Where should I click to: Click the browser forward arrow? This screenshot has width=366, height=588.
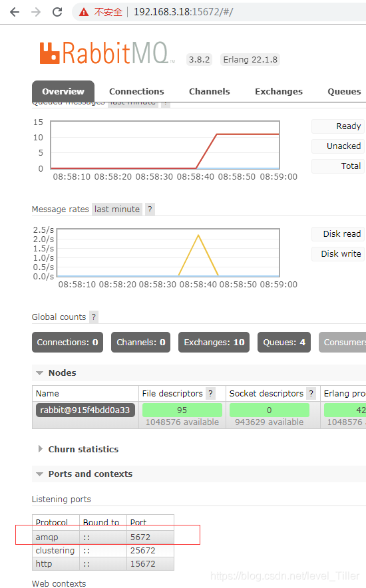pyautogui.click(x=36, y=12)
